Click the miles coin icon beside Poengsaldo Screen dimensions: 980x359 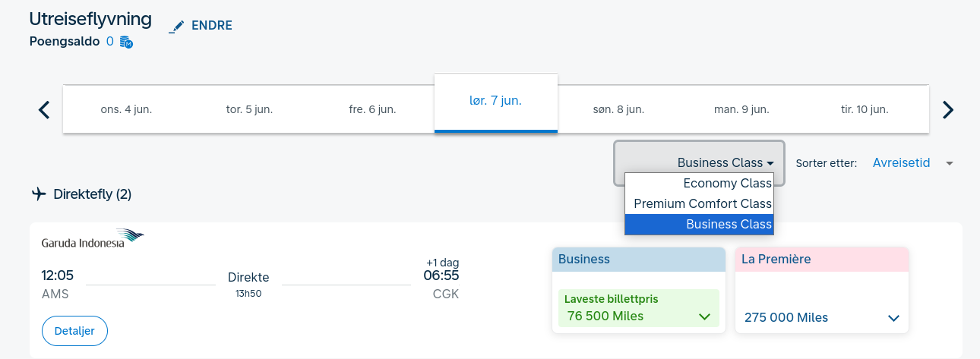click(127, 43)
